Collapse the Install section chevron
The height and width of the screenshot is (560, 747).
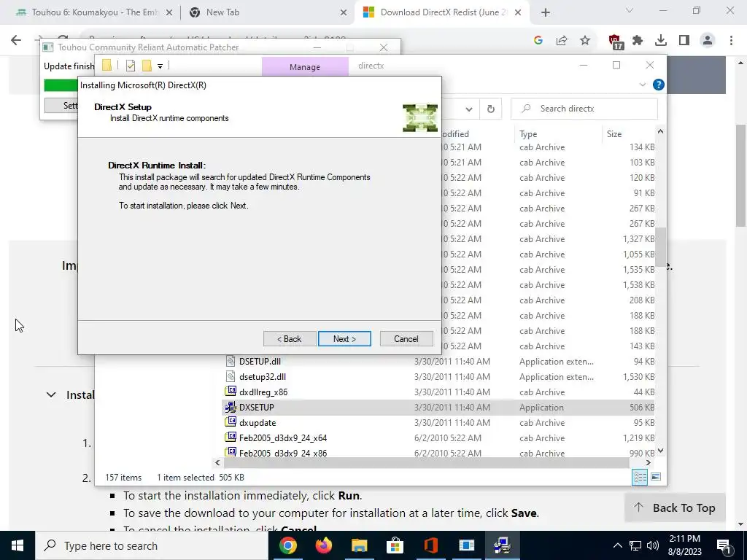click(51, 394)
